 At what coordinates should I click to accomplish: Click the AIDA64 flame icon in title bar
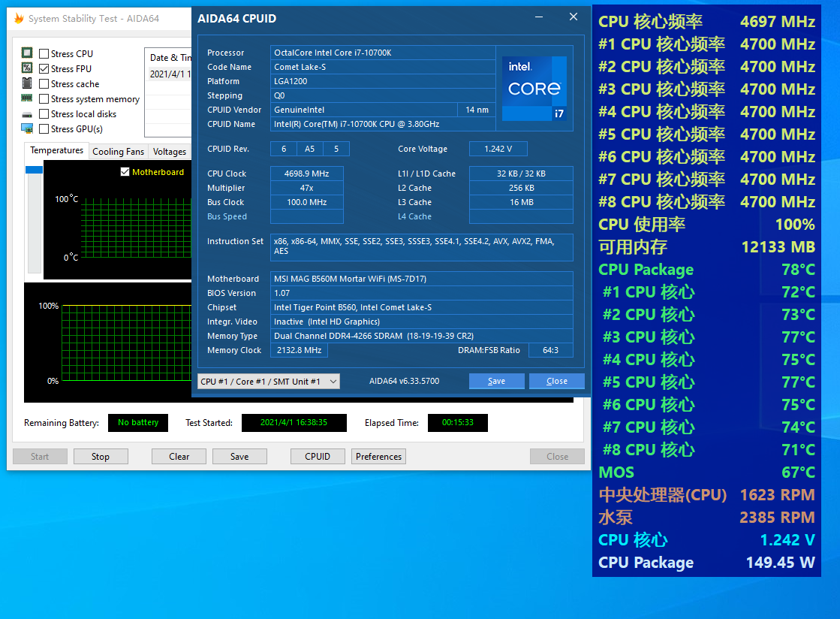(x=18, y=19)
